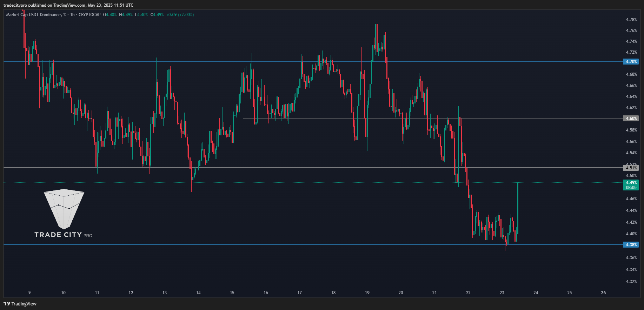Click the publish header text with date
This screenshot has width=644, height=310.
(x=68, y=5)
